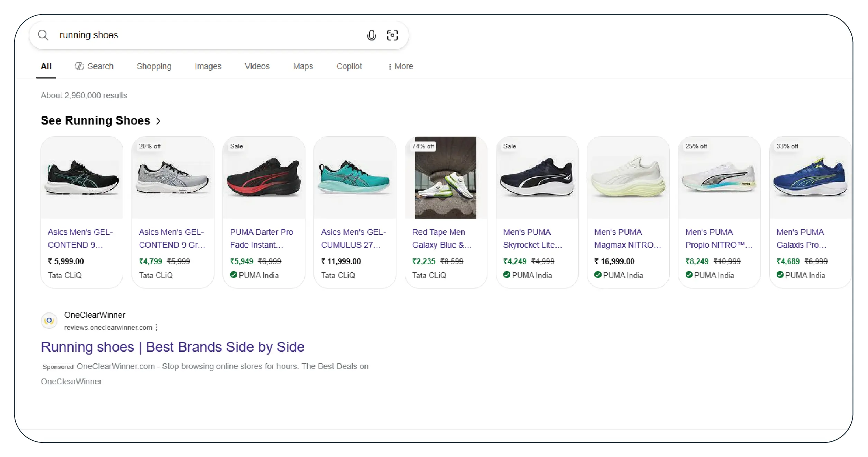Open options menu beside reviews.oneclearwinner.com
This screenshot has width=868, height=457.
157,327
